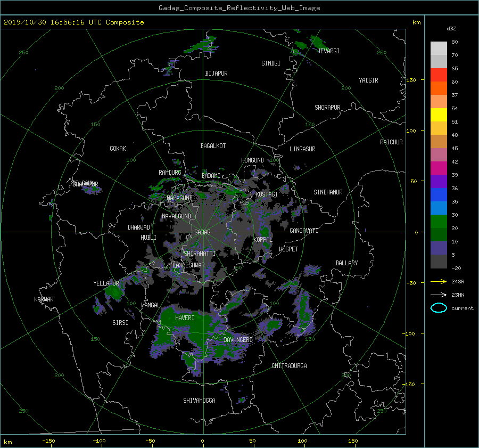Viewport: 479px width, 448px height.
Task: Click the light gray 70 dBZ swatch
Action: 439,48
